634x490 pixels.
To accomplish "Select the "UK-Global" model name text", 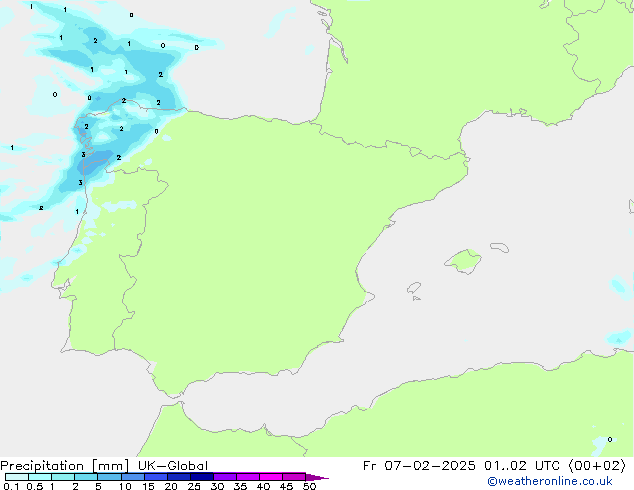I will click(x=173, y=466).
